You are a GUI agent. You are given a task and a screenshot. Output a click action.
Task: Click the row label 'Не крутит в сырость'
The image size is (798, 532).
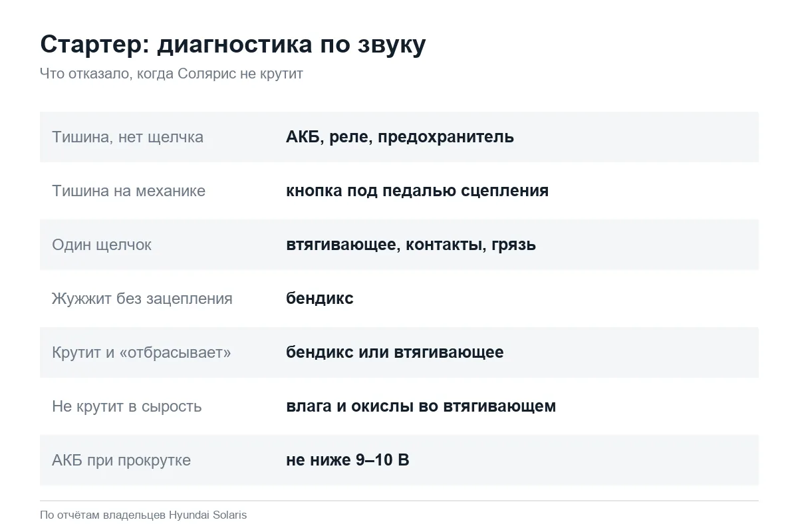pos(127,406)
